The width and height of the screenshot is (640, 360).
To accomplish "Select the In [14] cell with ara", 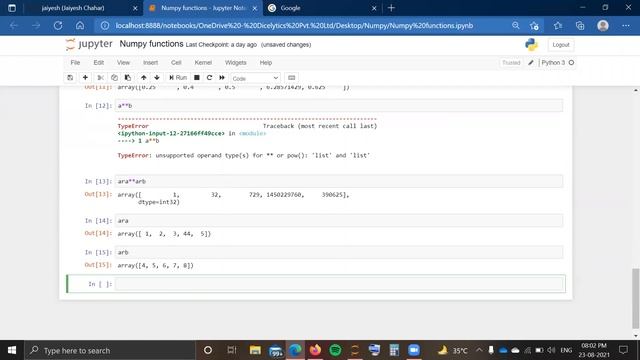I will pyautogui.click(x=339, y=220).
